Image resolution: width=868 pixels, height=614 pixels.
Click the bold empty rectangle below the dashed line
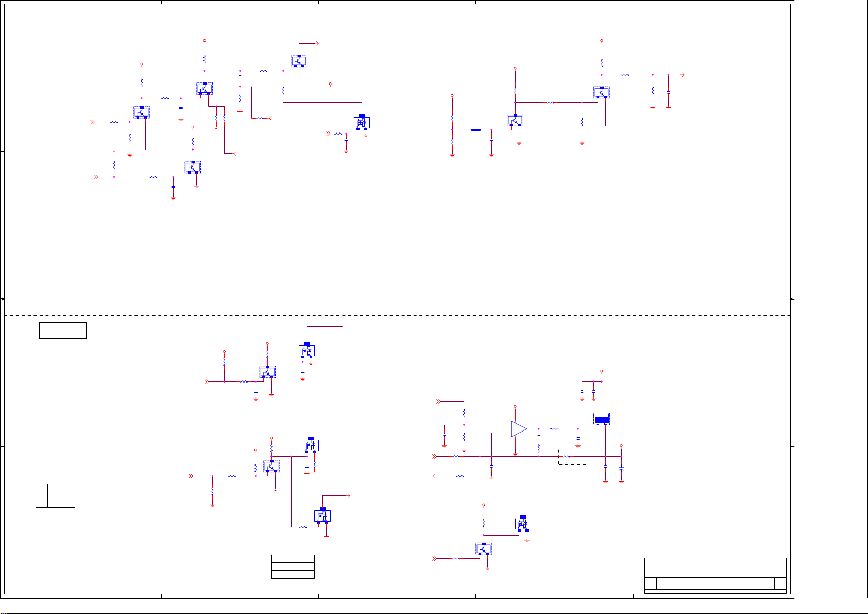coord(63,330)
